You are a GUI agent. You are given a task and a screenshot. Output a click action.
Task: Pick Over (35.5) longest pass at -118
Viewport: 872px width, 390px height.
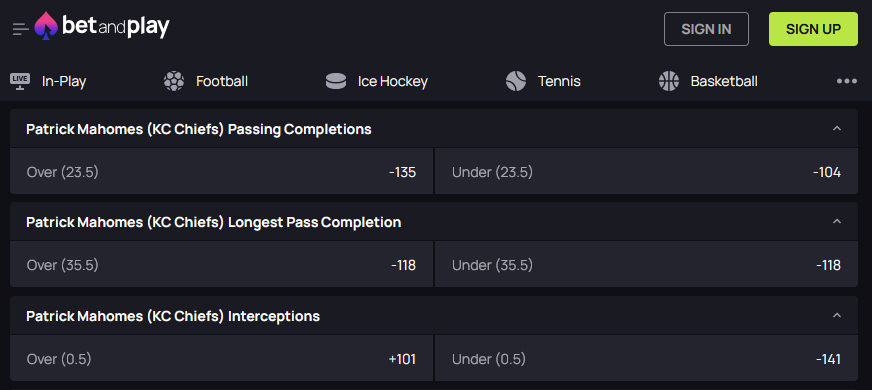point(221,265)
